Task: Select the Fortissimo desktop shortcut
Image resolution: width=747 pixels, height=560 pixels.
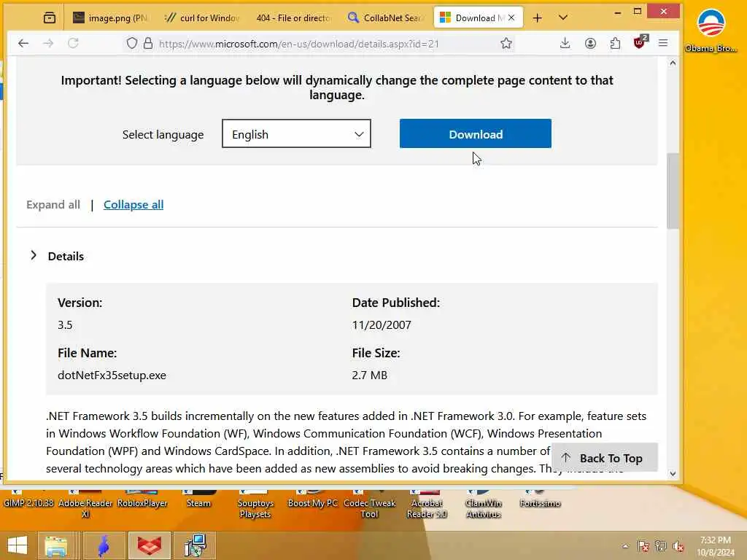Action: (541, 499)
